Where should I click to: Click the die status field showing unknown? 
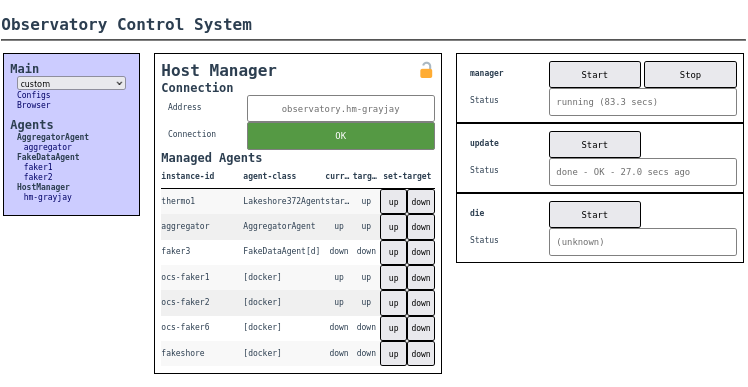pos(643,242)
